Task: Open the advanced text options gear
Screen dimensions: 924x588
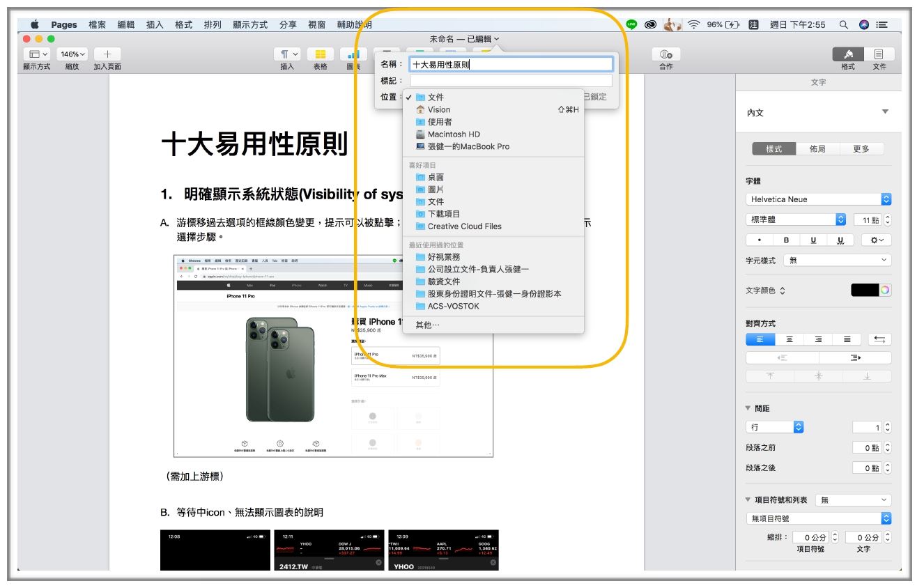Action: point(877,240)
